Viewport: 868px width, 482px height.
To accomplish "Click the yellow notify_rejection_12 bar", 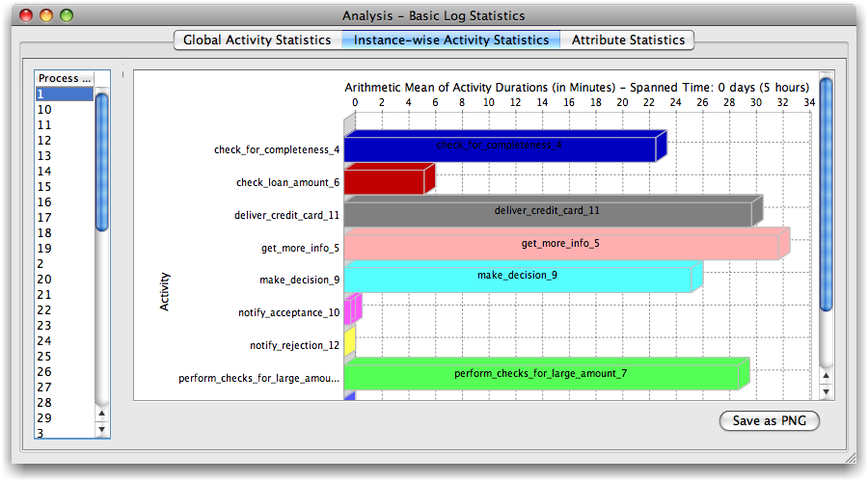I will pos(349,343).
